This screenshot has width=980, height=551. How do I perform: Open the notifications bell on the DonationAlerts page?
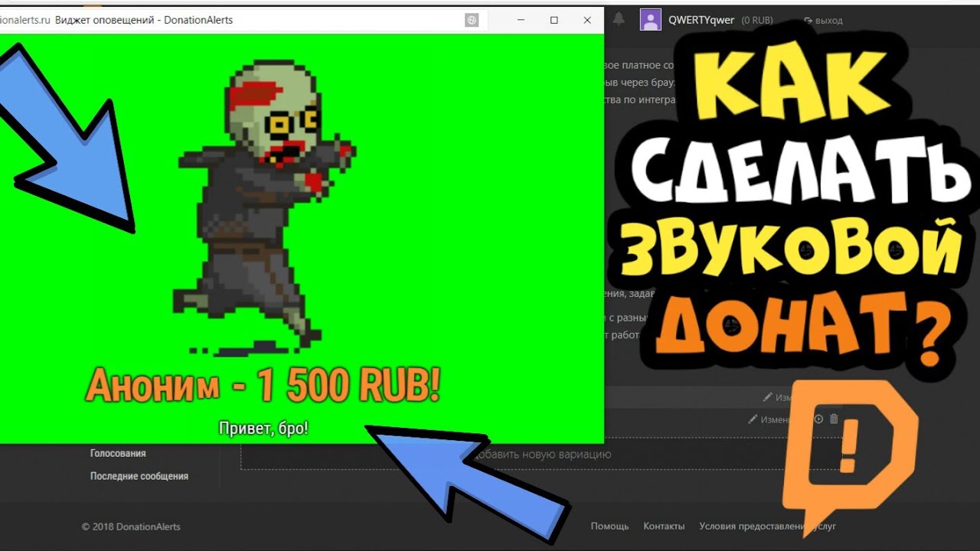[619, 20]
